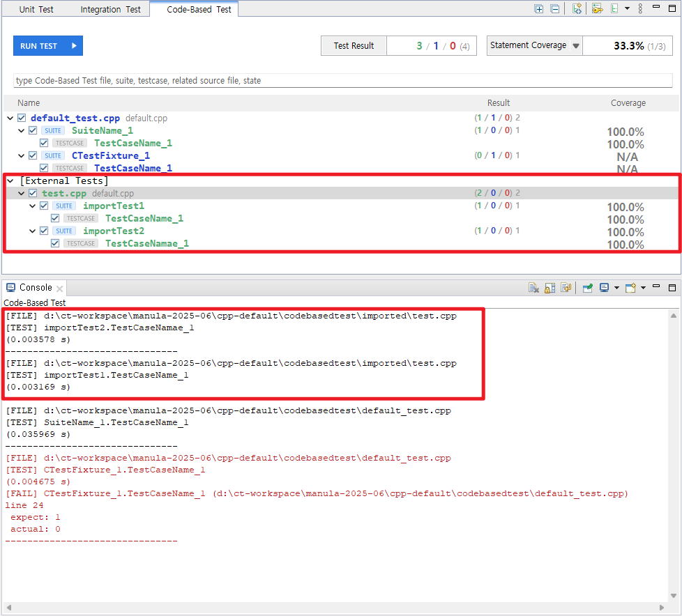Click the console horizontal scroll right arrow

pyautogui.click(x=662, y=608)
